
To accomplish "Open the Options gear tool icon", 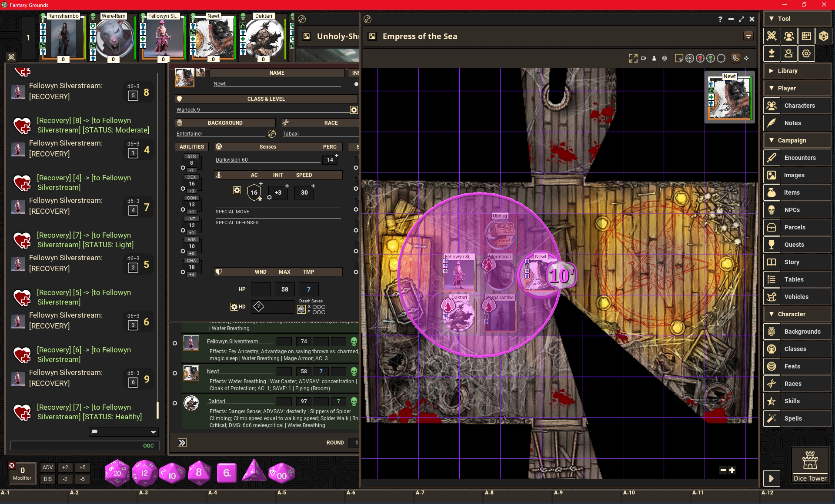I will point(806,53).
